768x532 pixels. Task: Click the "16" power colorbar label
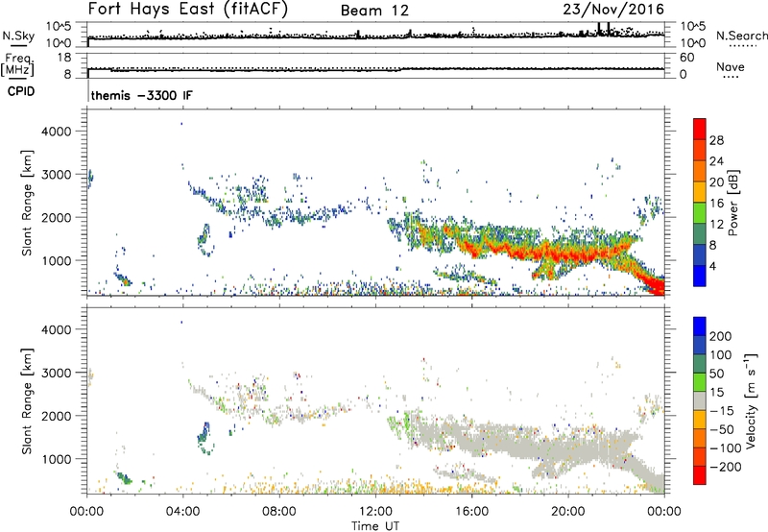pos(716,203)
